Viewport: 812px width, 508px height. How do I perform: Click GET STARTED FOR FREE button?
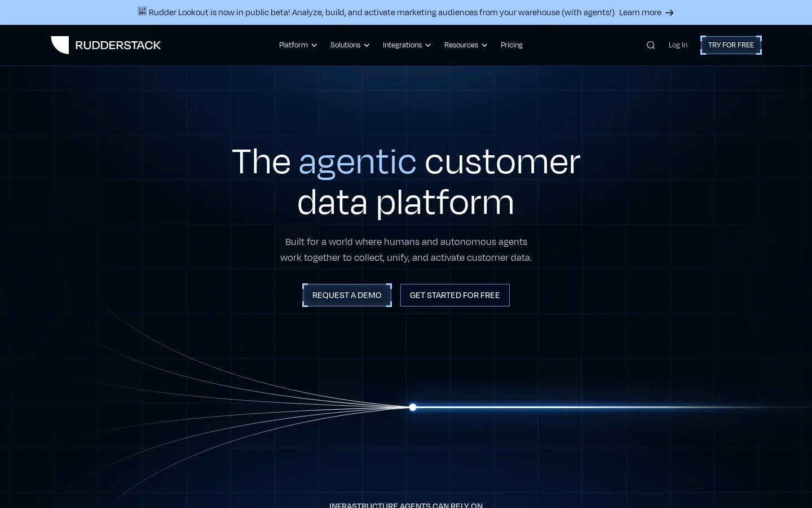click(455, 295)
